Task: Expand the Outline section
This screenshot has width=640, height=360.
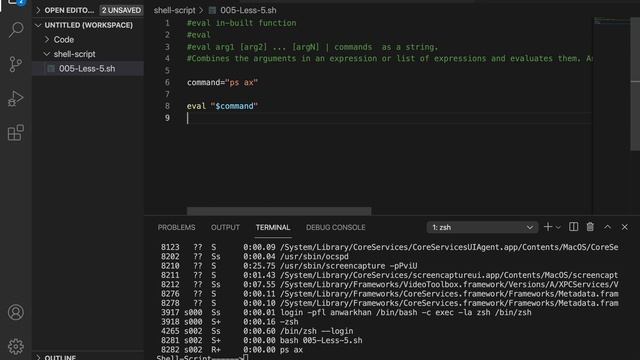Action: [60, 357]
